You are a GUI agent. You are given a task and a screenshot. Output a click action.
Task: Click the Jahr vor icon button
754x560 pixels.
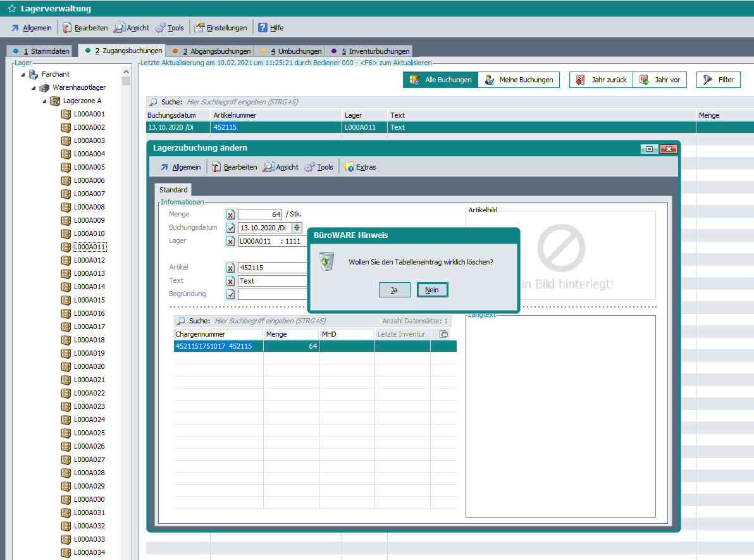(644, 80)
